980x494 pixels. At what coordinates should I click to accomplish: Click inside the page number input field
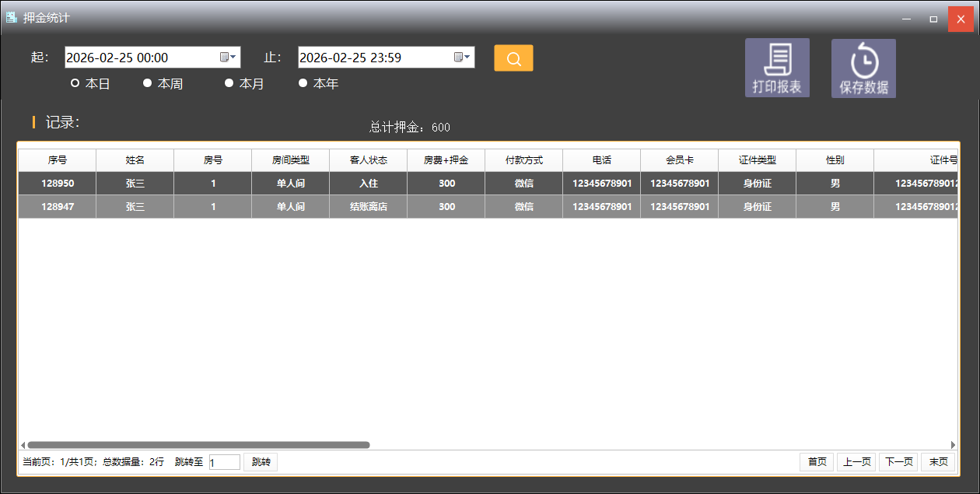point(224,461)
